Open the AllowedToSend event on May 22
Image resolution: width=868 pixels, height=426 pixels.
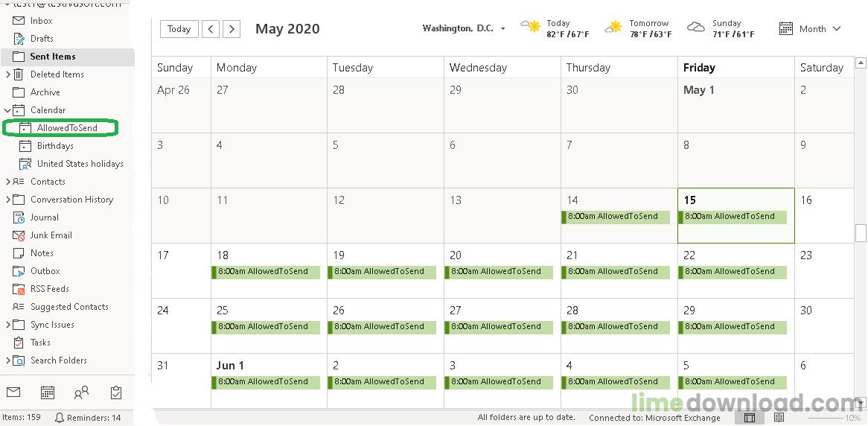733,271
